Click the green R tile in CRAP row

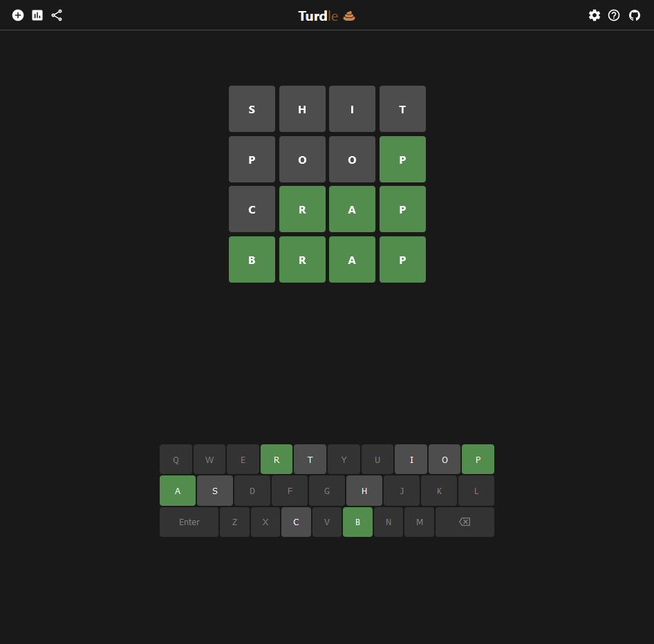(x=302, y=209)
